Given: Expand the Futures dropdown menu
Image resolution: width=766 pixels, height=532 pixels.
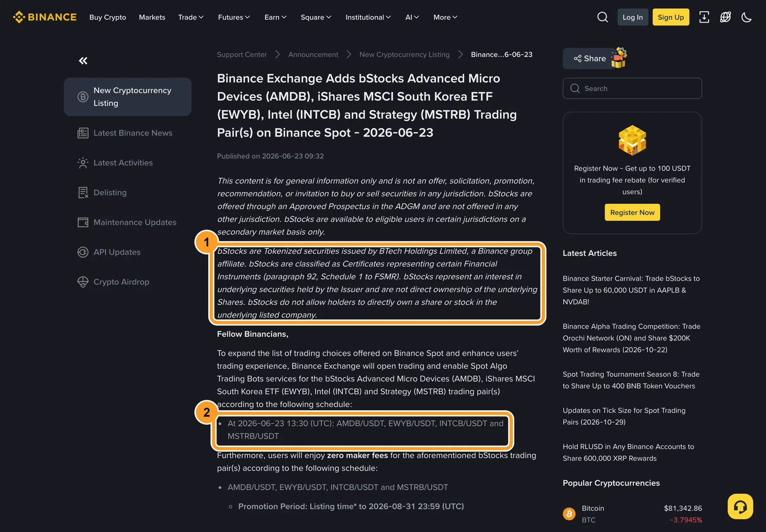Looking at the screenshot, I should [x=234, y=17].
